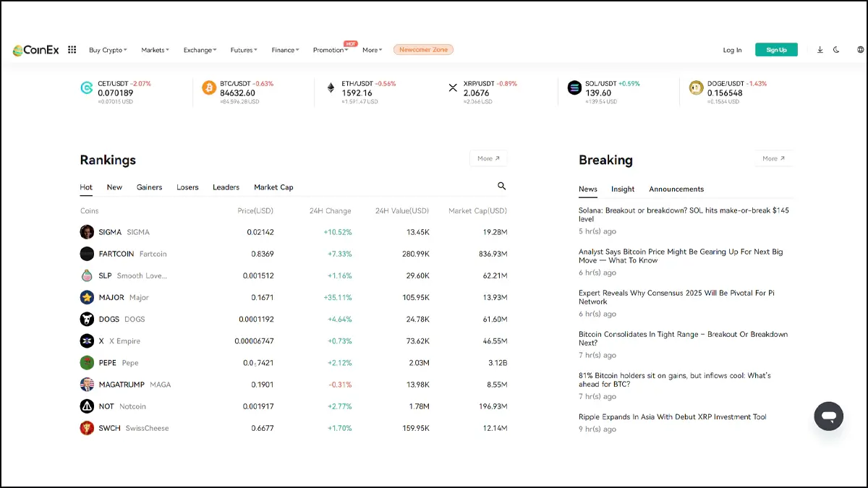Expand the Markets dropdown menu
Viewport: 868px width, 488px height.
pos(155,50)
